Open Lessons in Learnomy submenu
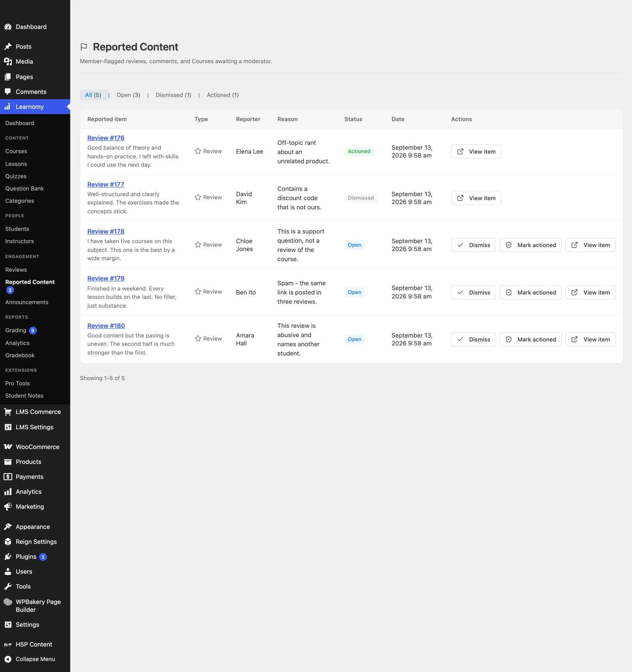Screen dimensions: 632x672 [x=16, y=164]
